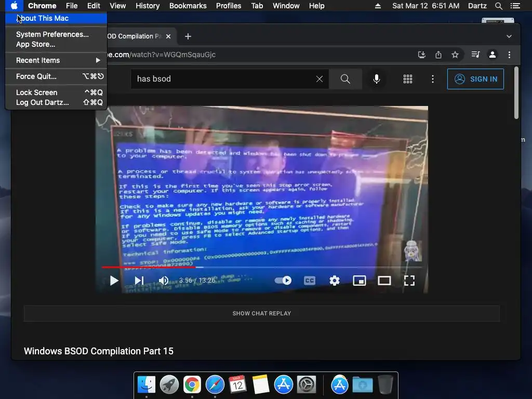Install app icon in address bar
The image size is (532, 399).
pos(421,55)
